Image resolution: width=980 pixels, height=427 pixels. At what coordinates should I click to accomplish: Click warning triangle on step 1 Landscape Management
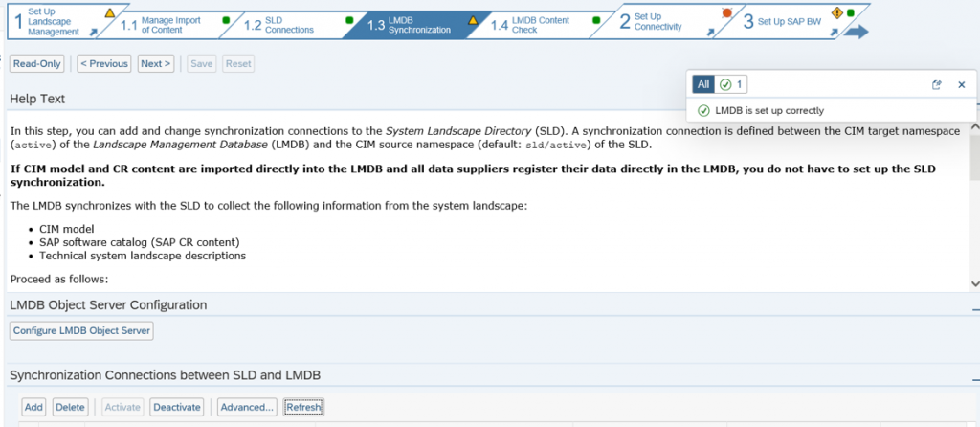pyautogui.click(x=110, y=11)
